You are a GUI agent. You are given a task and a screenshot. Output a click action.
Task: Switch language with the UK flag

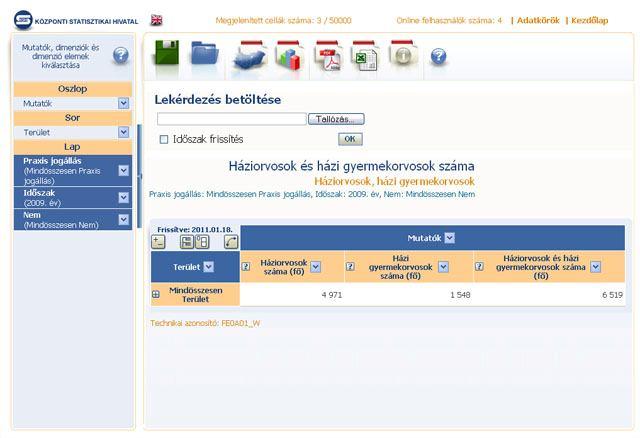point(156,20)
